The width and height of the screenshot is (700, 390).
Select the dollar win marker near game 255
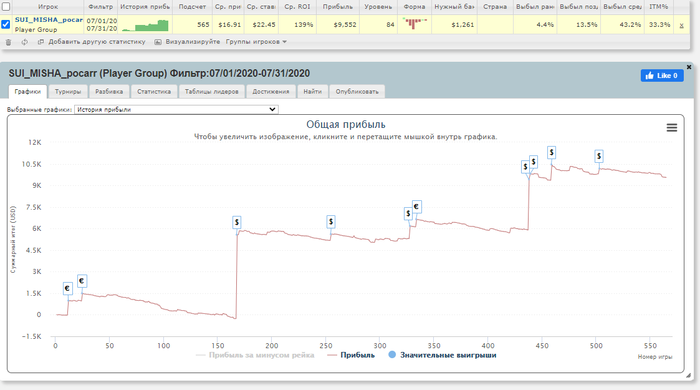(x=331, y=221)
